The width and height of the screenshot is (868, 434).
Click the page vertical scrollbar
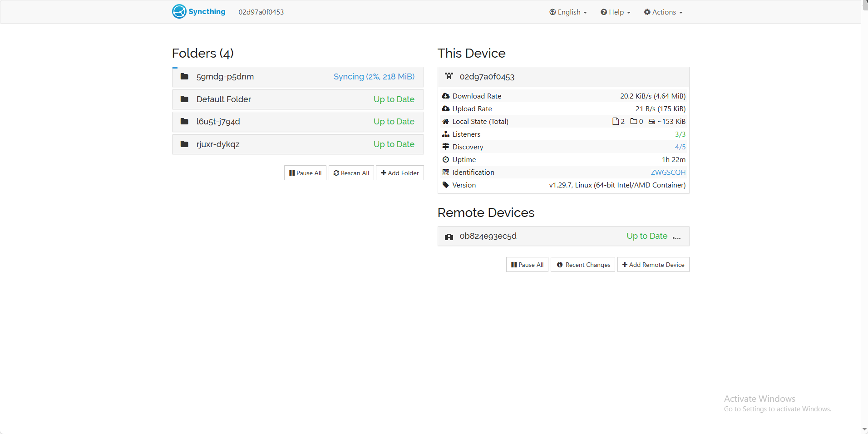864,217
